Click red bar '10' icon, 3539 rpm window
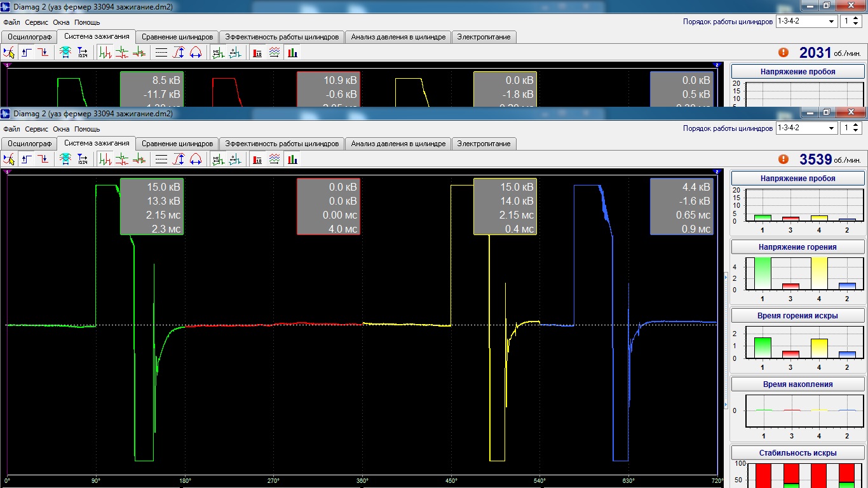Viewport: 868px width, 488px height. 258,159
